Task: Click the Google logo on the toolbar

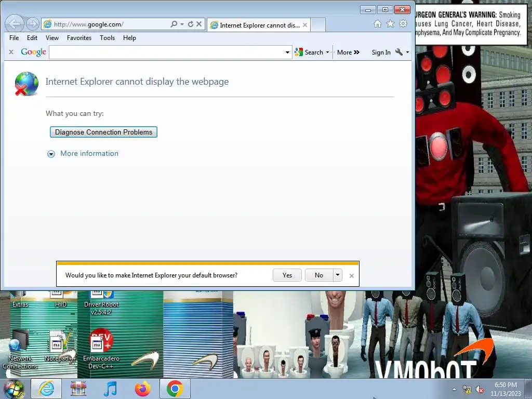Action: click(34, 52)
